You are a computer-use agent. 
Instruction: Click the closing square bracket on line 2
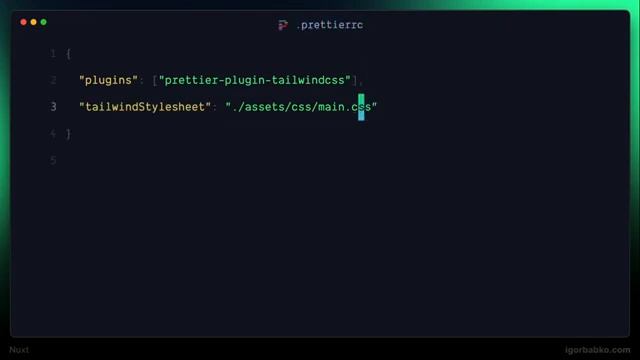(x=355, y=80)
